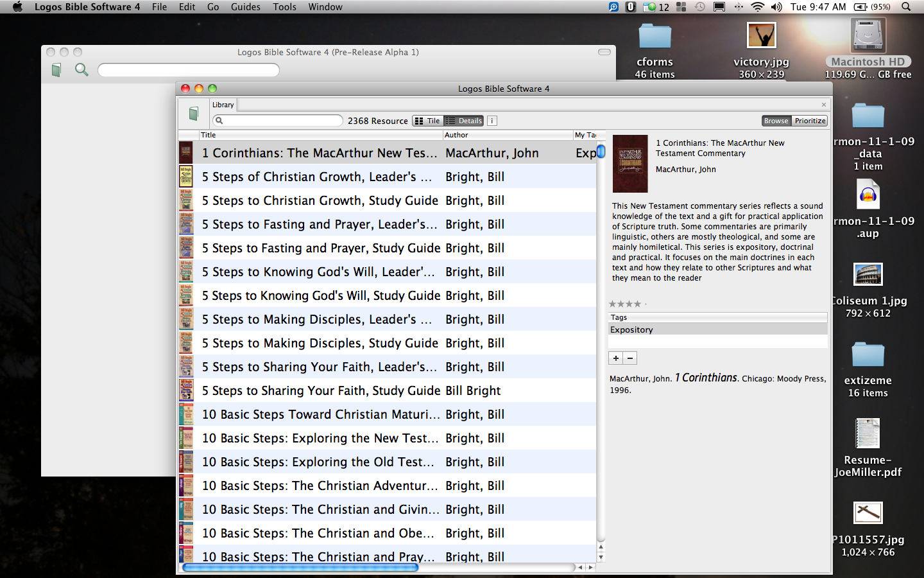The image size is (924, 578).
Task: Click the Wi-Fi status icon
Action: [757, 7]
